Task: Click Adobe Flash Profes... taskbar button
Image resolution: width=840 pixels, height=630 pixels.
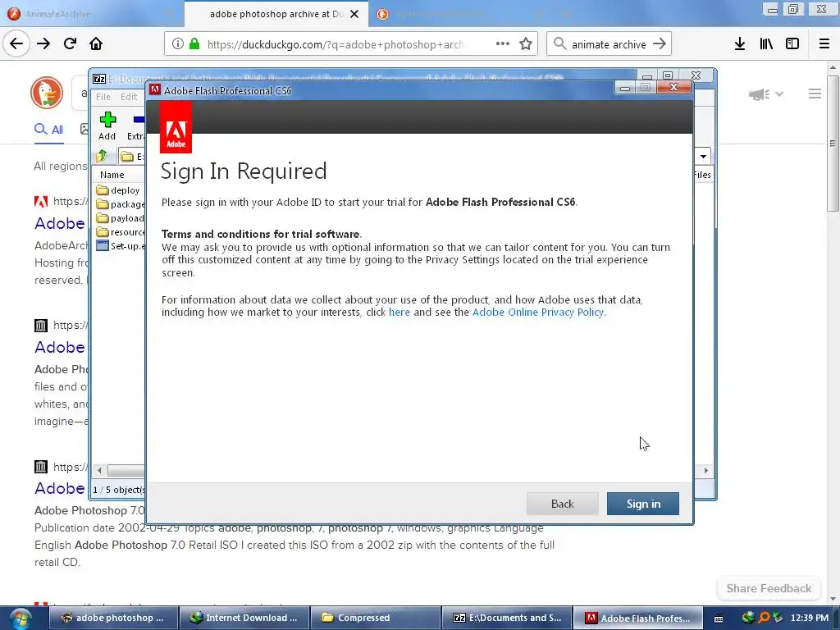Action: (637, 618)
